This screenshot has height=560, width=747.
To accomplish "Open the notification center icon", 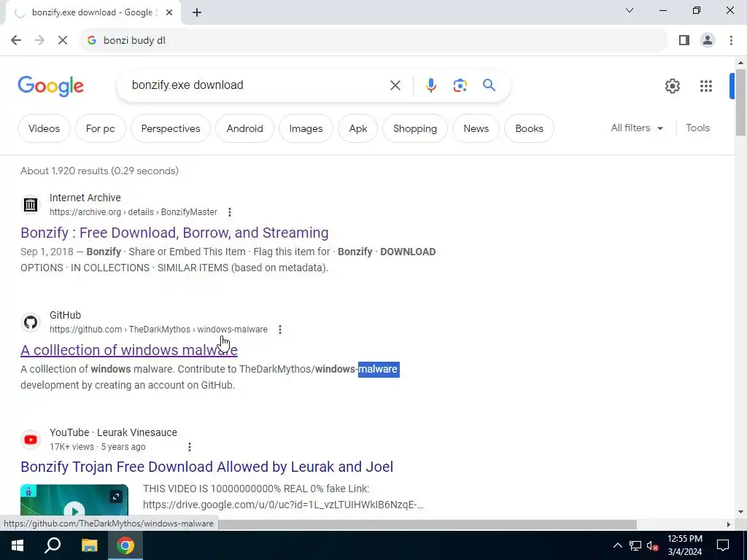I will point(723,545).
